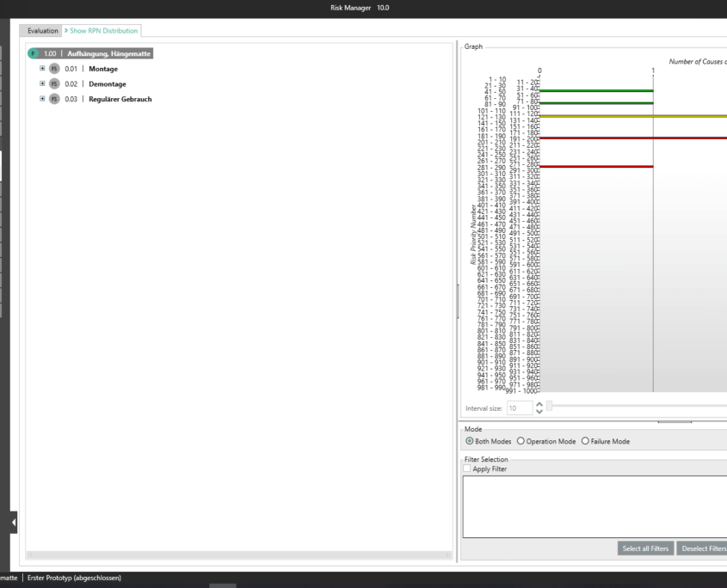The height and width of the screenshot is (588, 727).
Task: Click the FS icon next to Montage
Action: pos(53,69)
